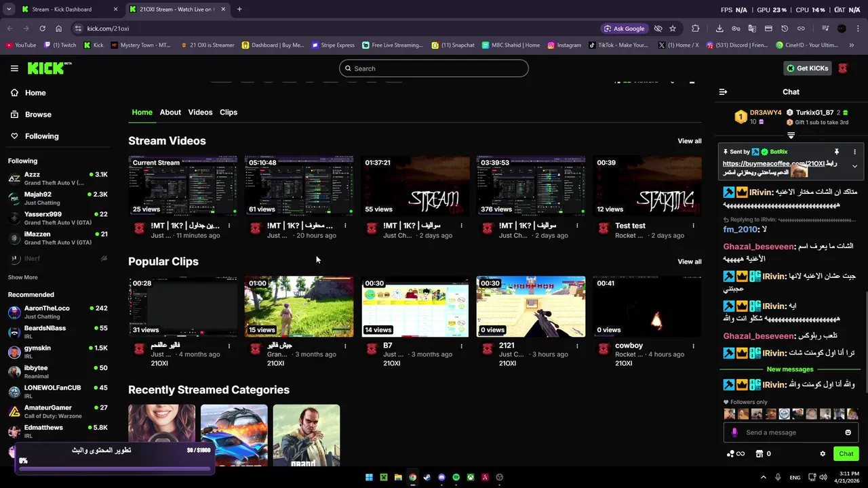The image size is (868, 488).
Task: Click the Get KICKs button
Action: (x=807, y=68)
